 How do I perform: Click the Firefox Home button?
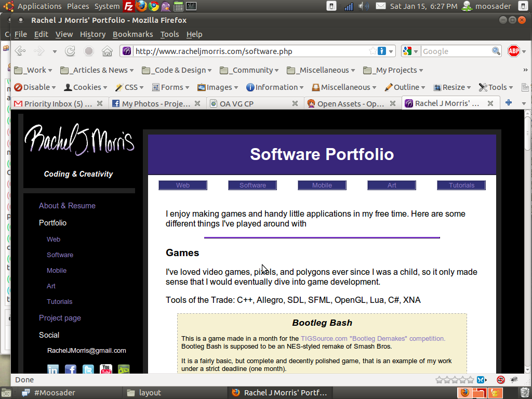click(x=107, y=51)
